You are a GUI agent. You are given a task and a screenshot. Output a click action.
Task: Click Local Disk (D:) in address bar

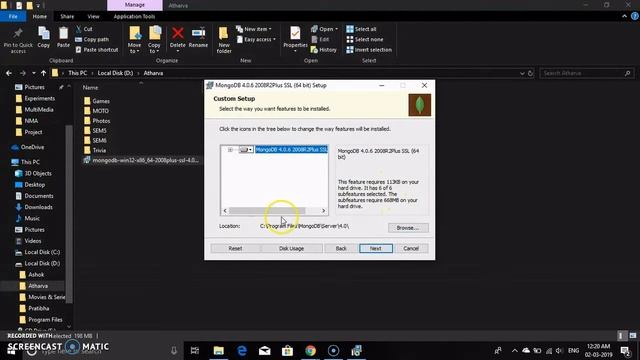pos(115,73)
